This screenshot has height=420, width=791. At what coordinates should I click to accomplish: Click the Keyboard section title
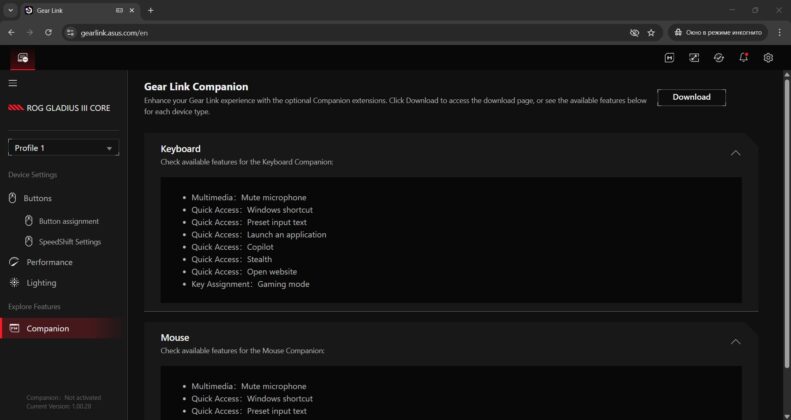(x=180, y=149)
